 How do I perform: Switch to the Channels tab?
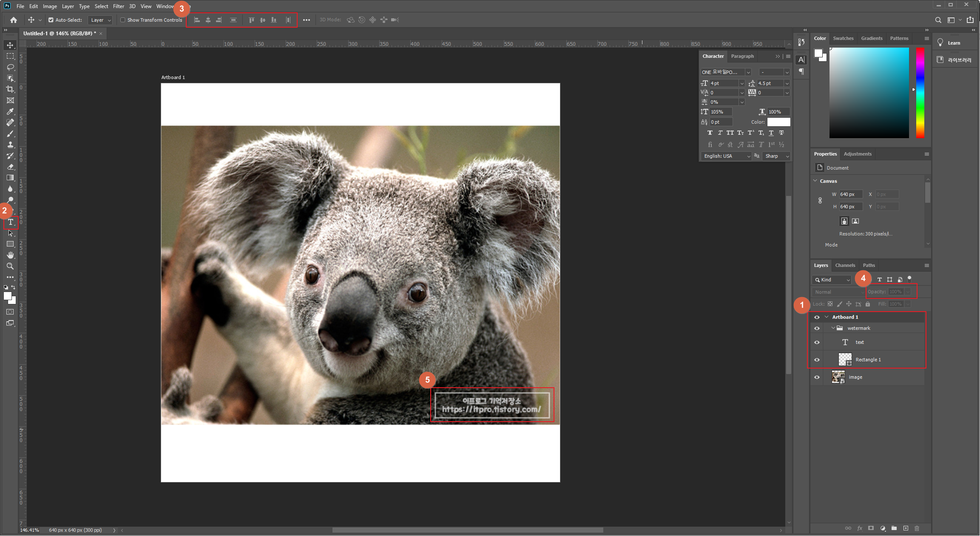click(845, 265)
